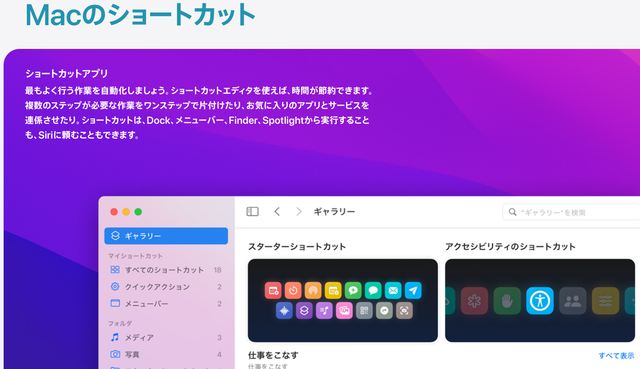Click the マイショートカット sidebar section label

(x=135, y=256)
